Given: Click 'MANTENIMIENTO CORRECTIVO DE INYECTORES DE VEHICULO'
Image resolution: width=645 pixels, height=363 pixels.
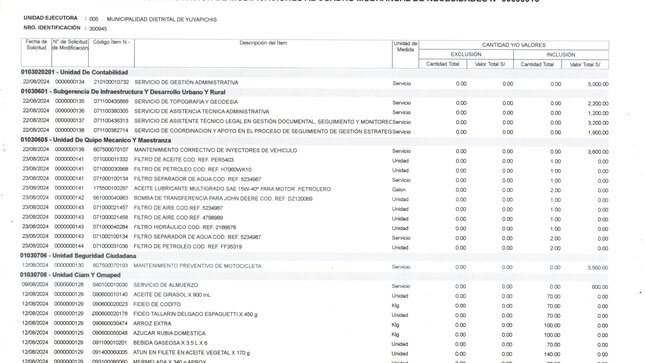Looking at the screenshot, I should (215, 150).
